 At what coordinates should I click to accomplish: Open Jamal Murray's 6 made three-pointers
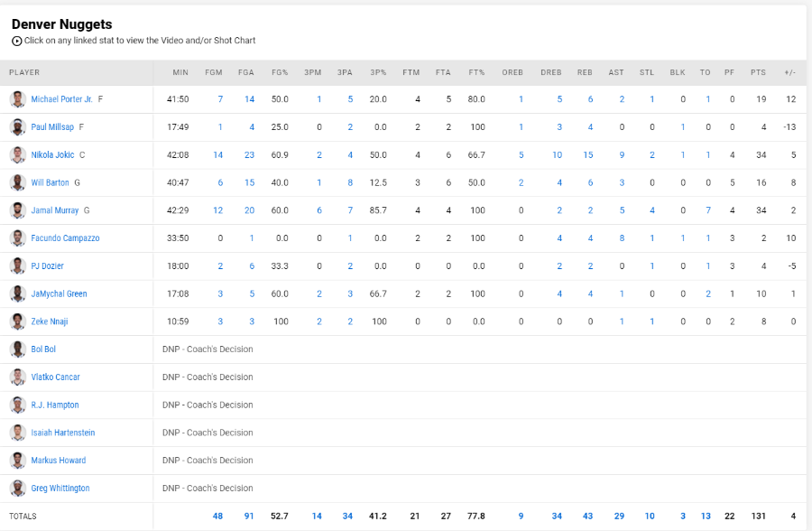319,210
